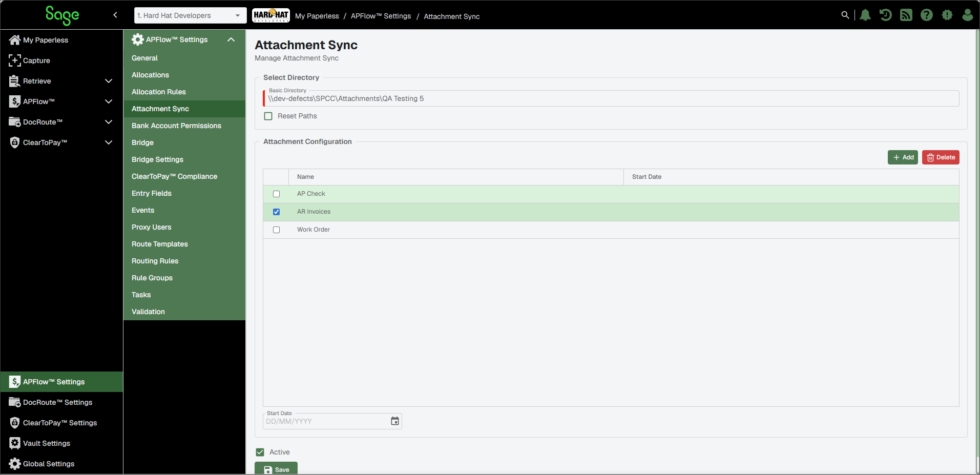Screen dimensions: 980x475
Task: Select APFlow Settings in bottom sidebar
Action: (61, 382)
